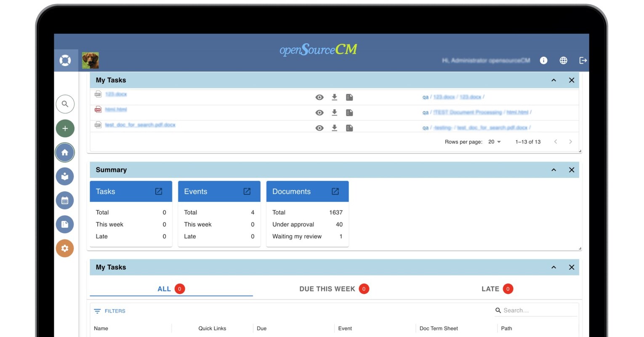The image size is (644, 337).
Task: Collapse the upper My Tasks panel
Action: tap(554, 80)
